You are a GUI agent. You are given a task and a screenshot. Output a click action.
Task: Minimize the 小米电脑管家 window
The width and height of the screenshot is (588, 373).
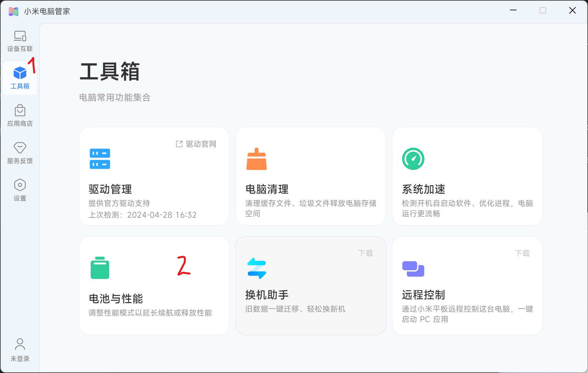pos(513,10)
